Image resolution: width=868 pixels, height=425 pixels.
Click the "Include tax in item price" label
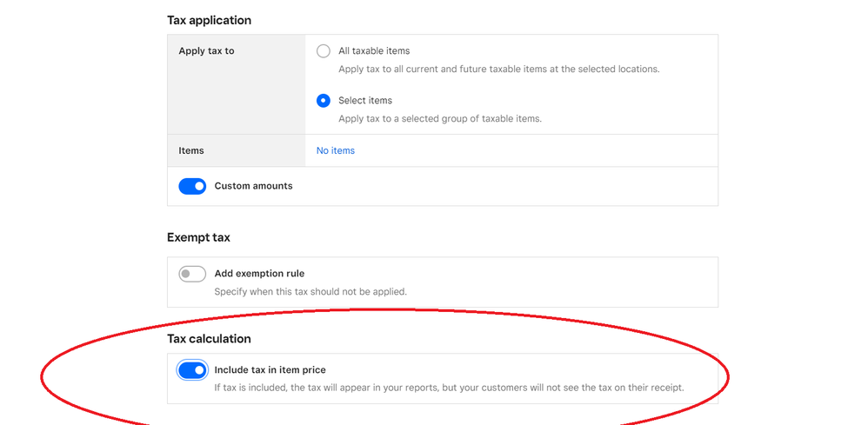pyautogui.click(x=270, y=370)
